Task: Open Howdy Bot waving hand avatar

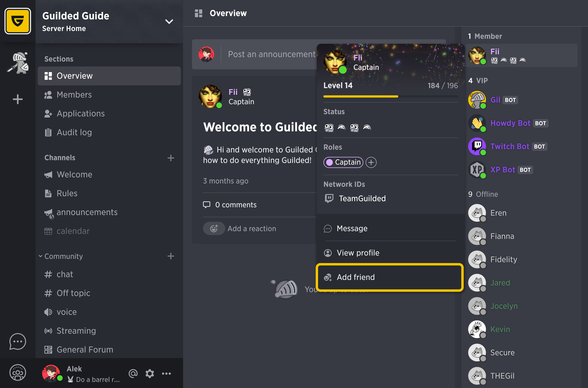Action: [x=477, y=123]
